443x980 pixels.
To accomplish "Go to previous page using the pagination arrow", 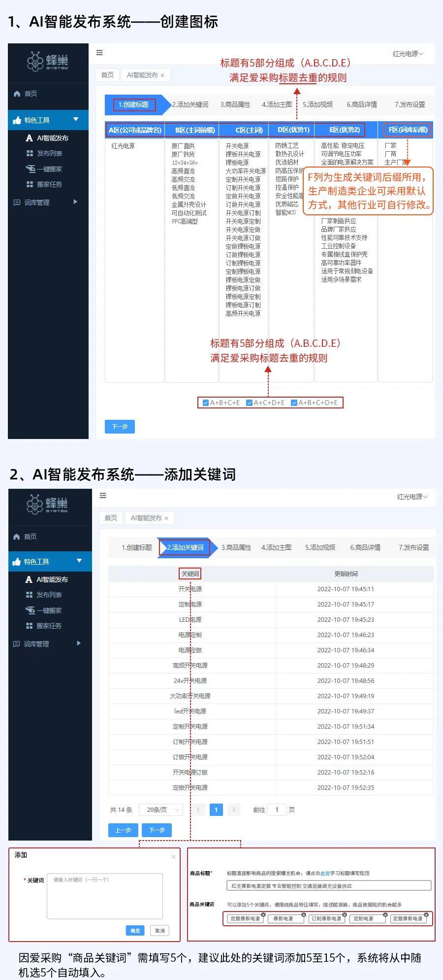I will [198, 810].
